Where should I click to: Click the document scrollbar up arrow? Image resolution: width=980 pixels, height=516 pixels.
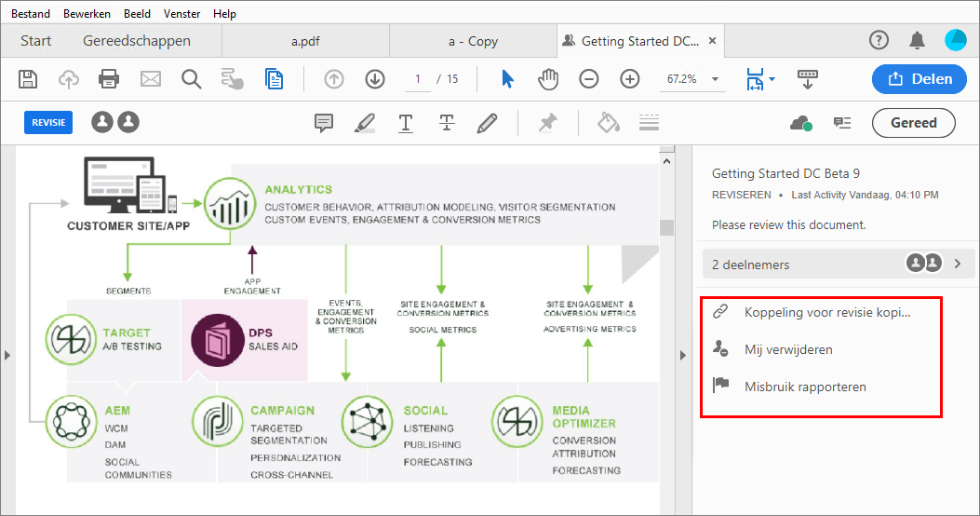point(667,161)
